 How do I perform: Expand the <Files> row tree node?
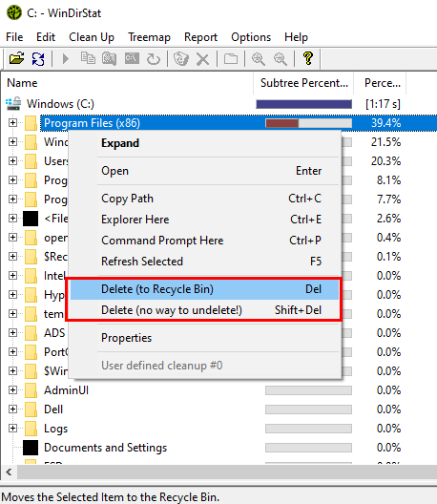pos(12,219)
